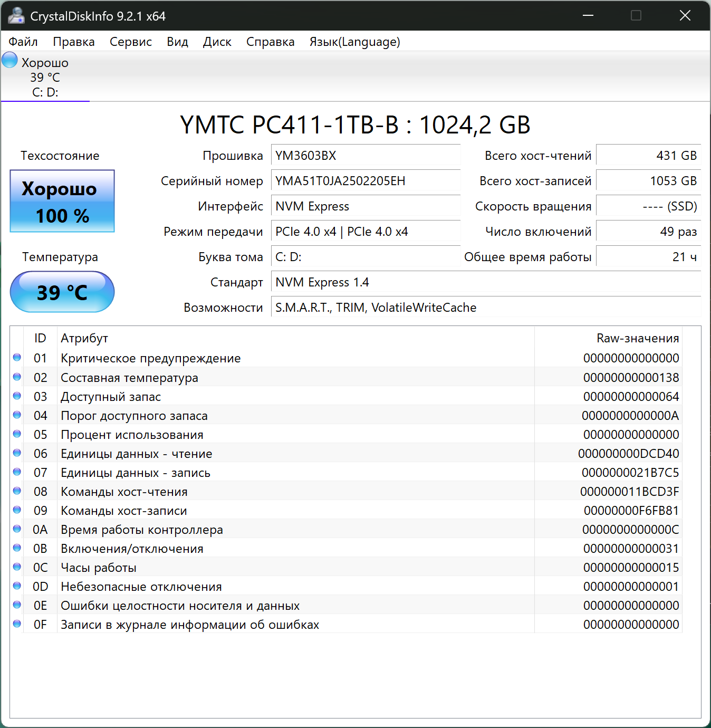Click status dot for Порог доступного запаса row
Image resolution: width=711 pixels, height=728 pixels.
pyautogui.click(x=17, y=415)
